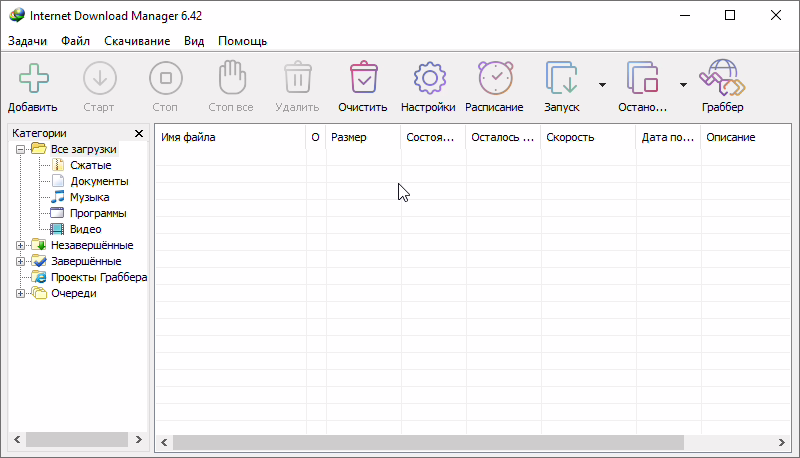The height and width of the screenshot is (458, 800).
Task: Open Настройки gear icon in toolbar
Action: coord(428,78)
